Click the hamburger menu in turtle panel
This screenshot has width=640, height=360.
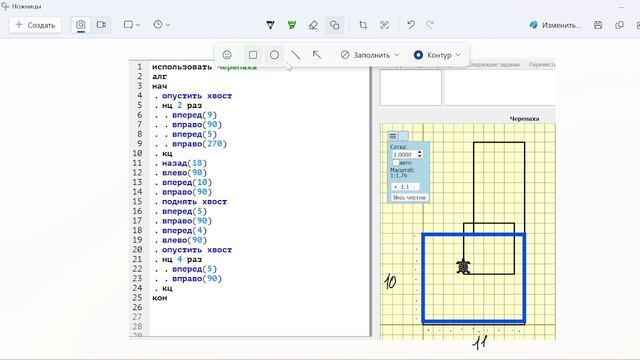click(393, 136)
